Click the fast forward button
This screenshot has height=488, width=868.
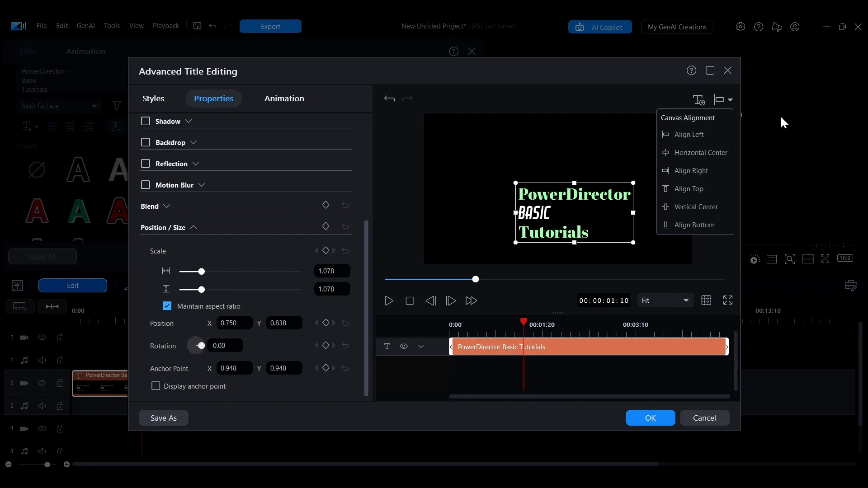[x=471, y=300]
